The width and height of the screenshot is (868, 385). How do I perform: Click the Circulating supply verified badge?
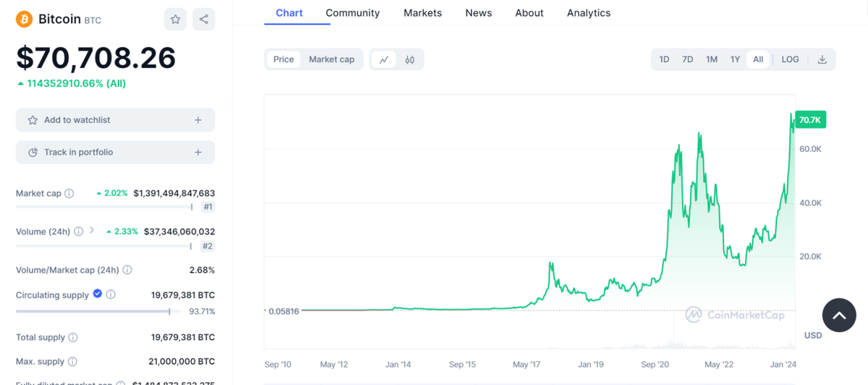tap(97, 294)
